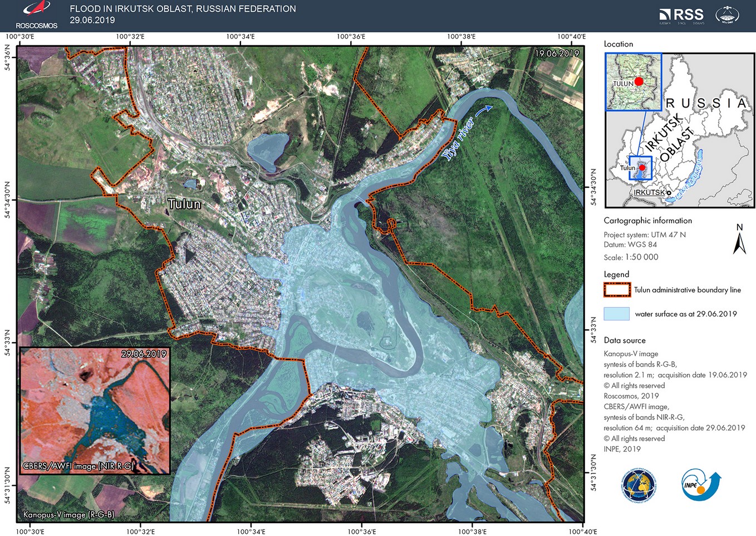Click the north arrow compass symbol
Viewport: 756px width, 536px height.
pos(739,240)
